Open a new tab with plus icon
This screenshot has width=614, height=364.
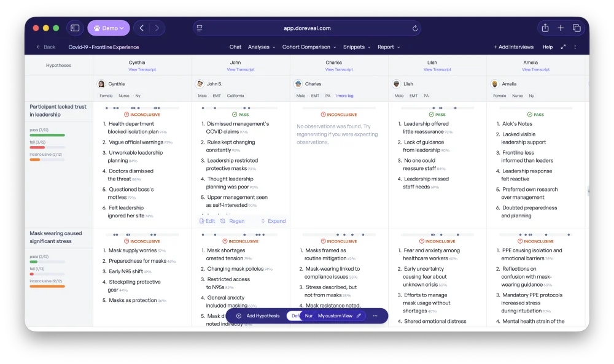pos(561,28)
